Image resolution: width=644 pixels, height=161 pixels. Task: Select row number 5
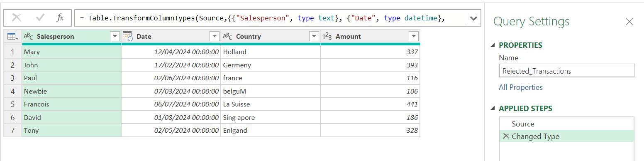tap(13, 104)
